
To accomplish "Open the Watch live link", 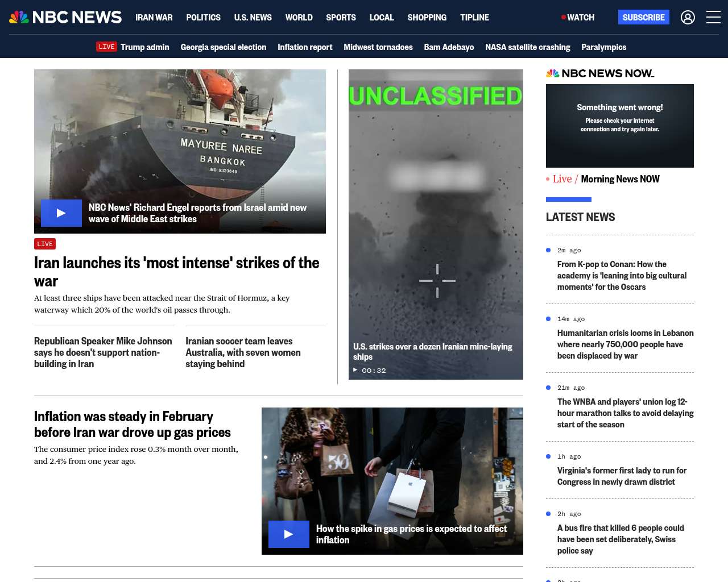I will click(x=578, y=18).
